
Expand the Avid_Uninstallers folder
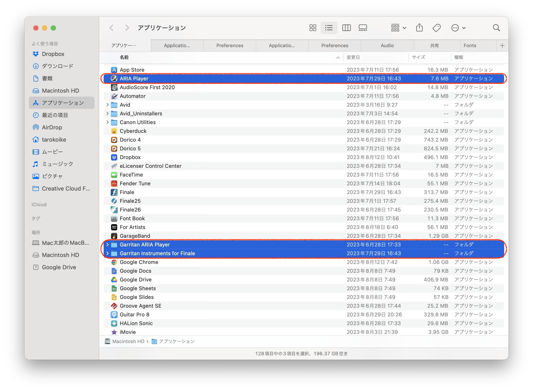(107, 114)
